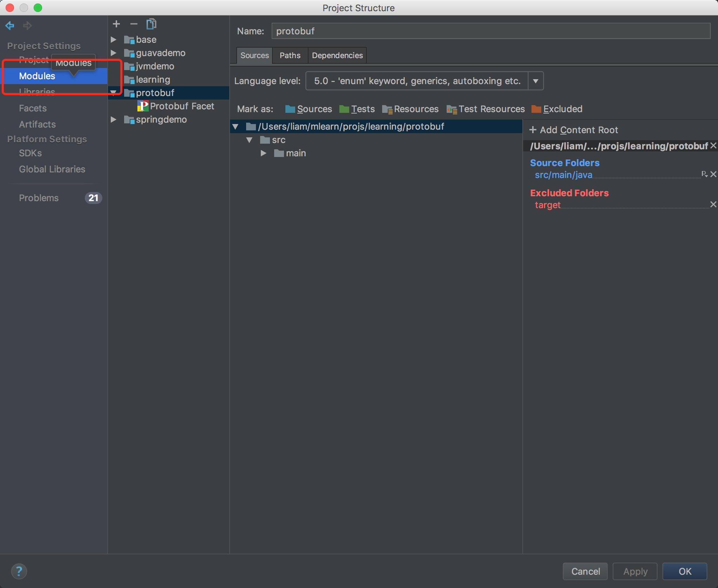Select the /Users/liam/mlearn/projs/learning/protobuf root row
Viewport: 718px width, 588px height.
[x=376, y=127]
